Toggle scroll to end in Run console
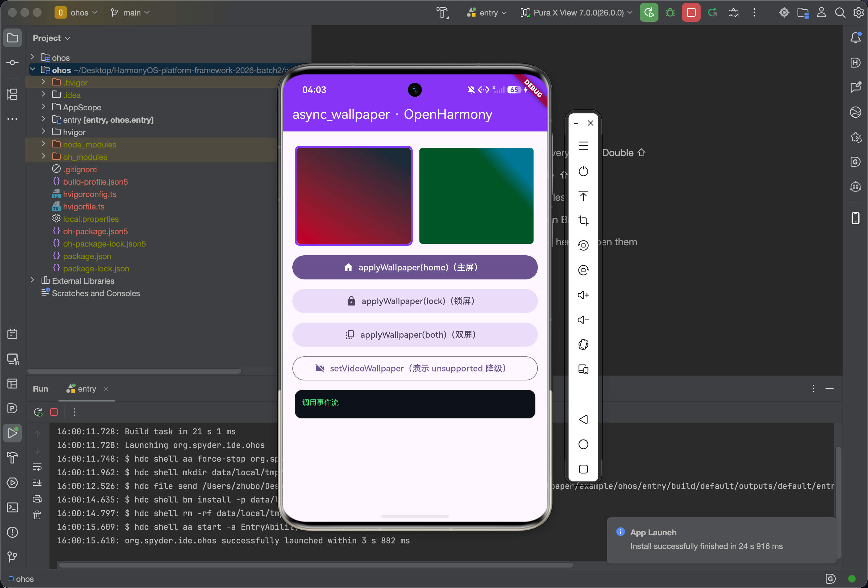This screenshot has width=868, height=588. (37, 483)
